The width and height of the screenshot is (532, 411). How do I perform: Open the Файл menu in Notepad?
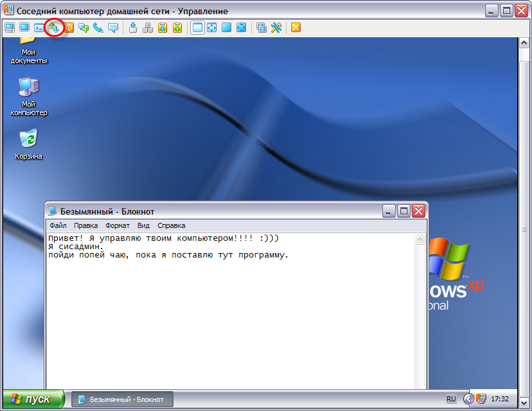pos(58,225)
